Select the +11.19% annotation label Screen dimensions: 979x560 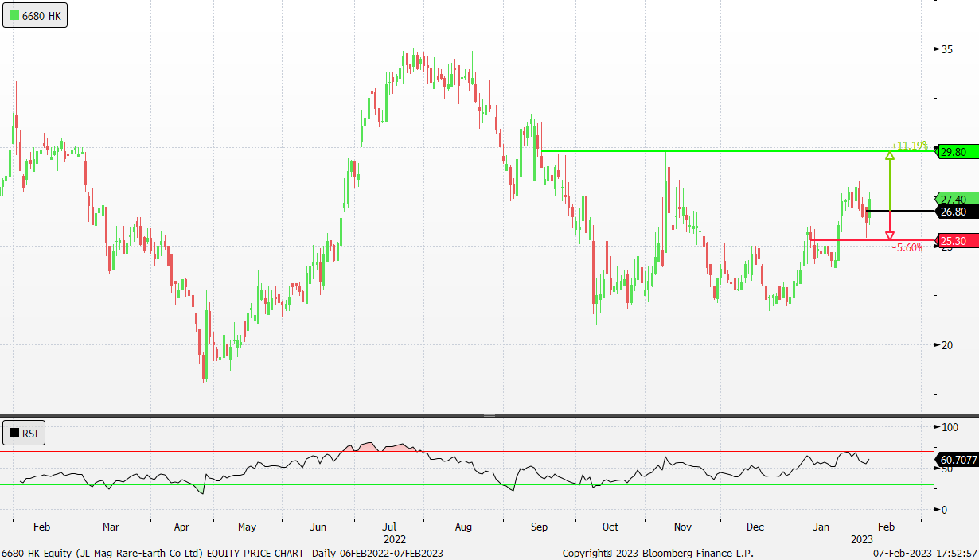pyautogui.click(x=909, y=146)
